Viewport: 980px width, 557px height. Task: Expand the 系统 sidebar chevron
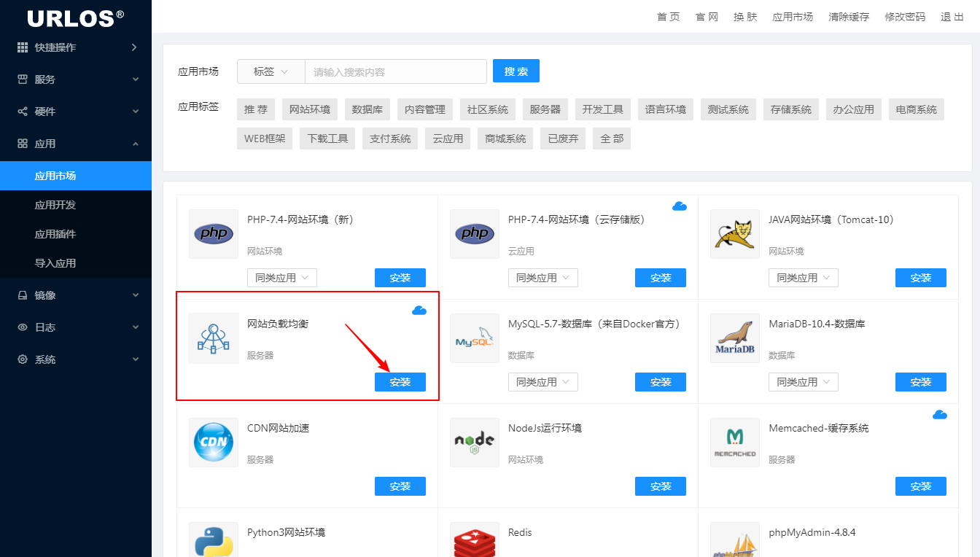135,359
